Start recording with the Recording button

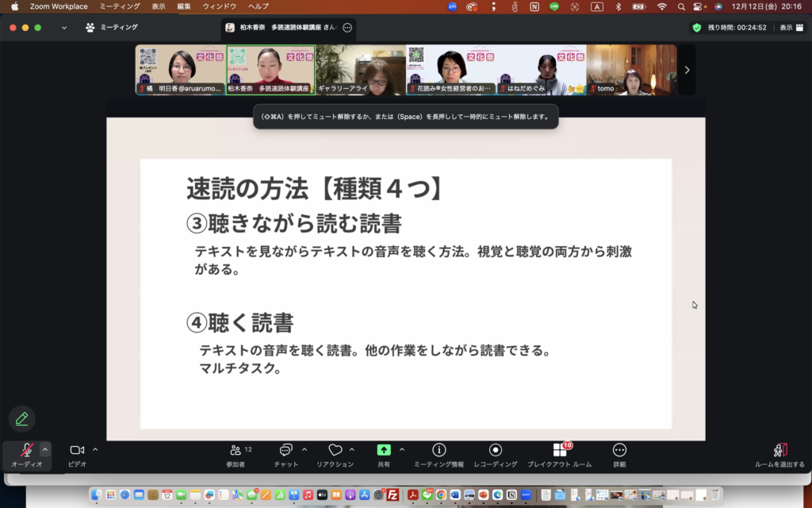point(496,450)
